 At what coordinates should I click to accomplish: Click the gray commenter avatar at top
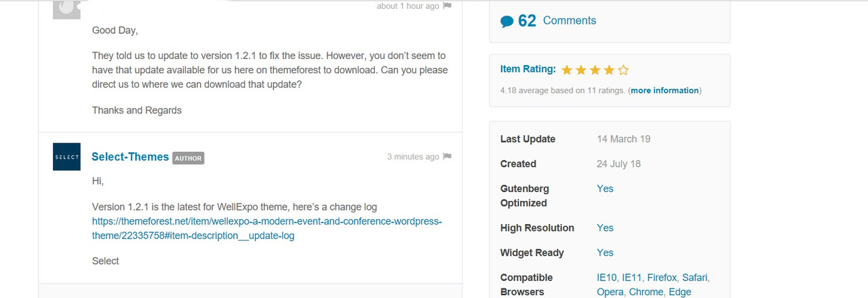pos(66,8)
